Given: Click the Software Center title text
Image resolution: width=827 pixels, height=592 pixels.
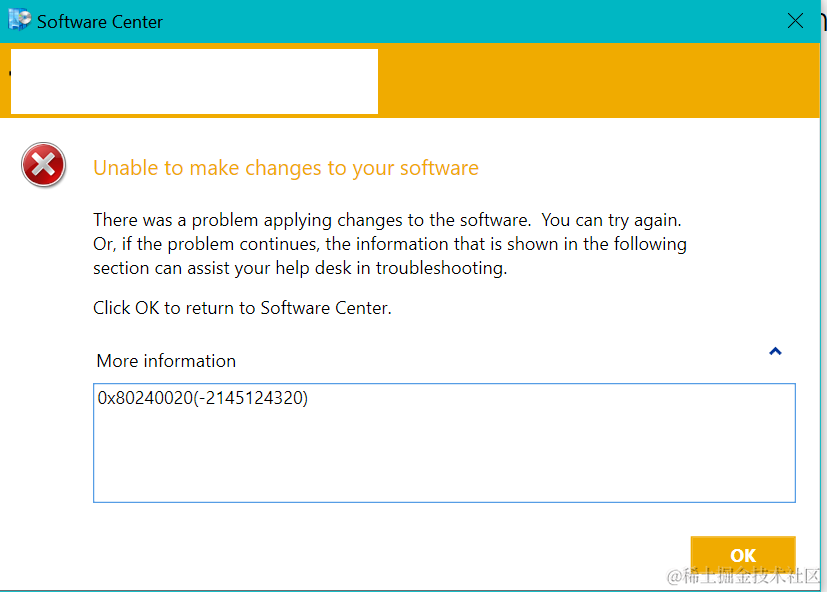Looking at the screenshot, I should 100,22.
